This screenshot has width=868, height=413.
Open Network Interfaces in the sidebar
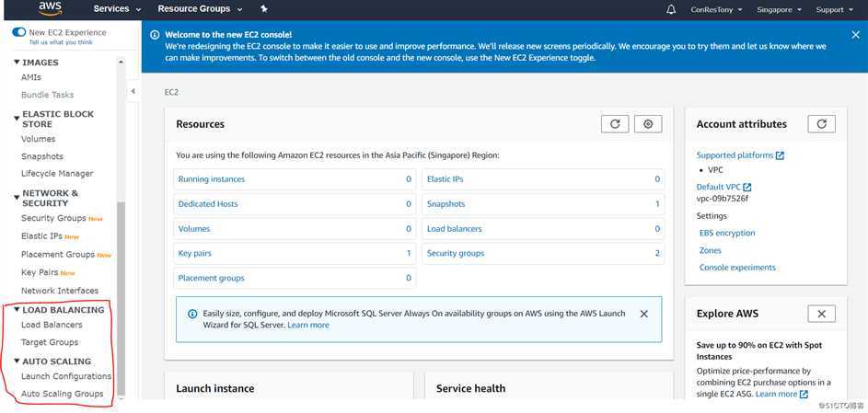(60, 291)
